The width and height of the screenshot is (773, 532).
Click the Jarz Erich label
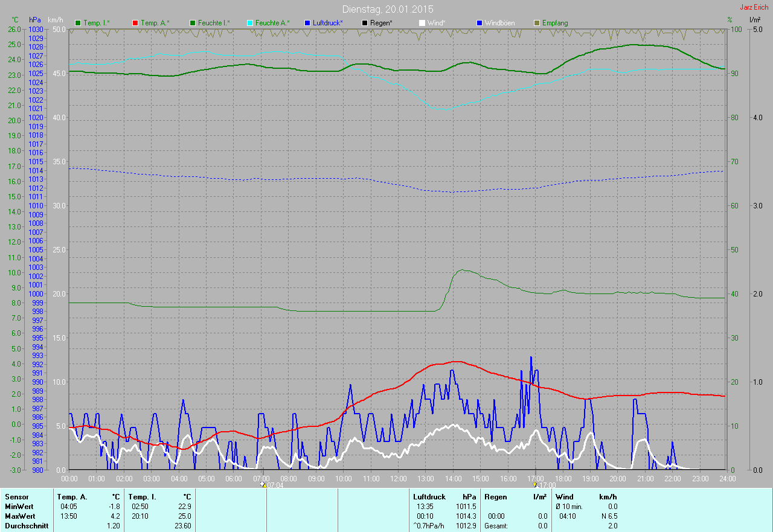(x=754, y=7)
